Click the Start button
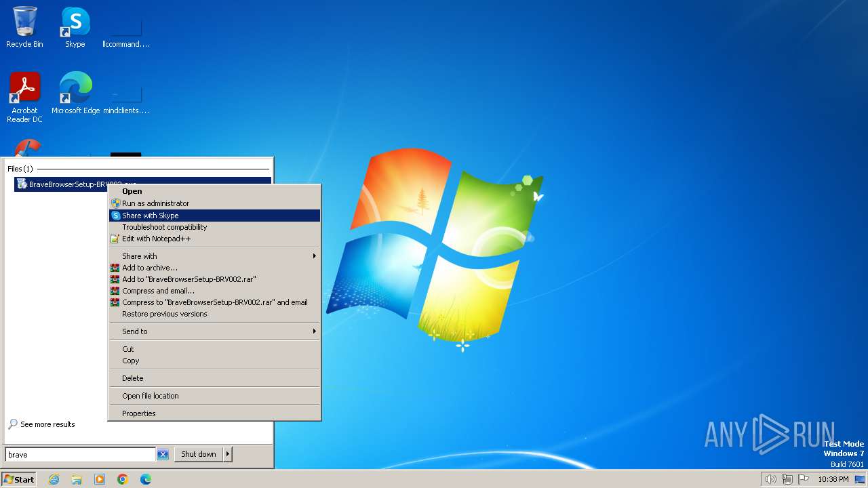 coord(19,479)
